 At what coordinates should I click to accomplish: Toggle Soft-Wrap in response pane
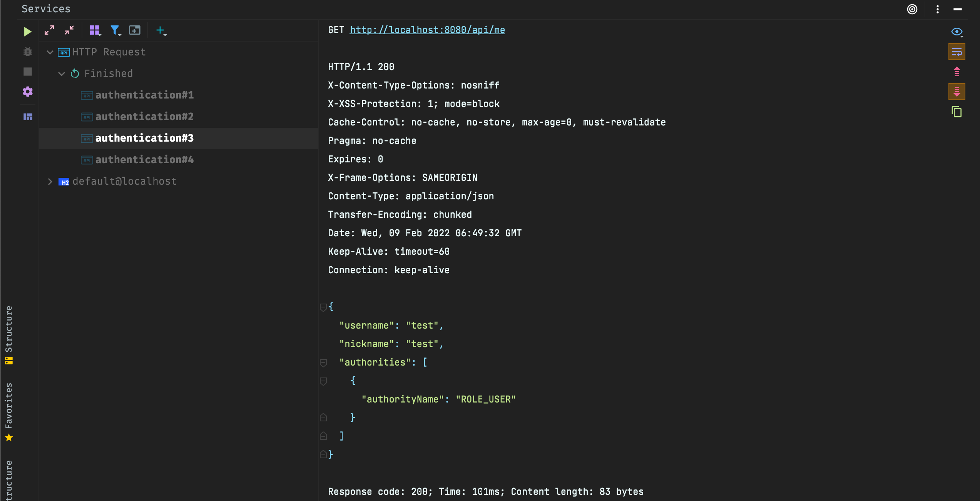click(957, 52)
